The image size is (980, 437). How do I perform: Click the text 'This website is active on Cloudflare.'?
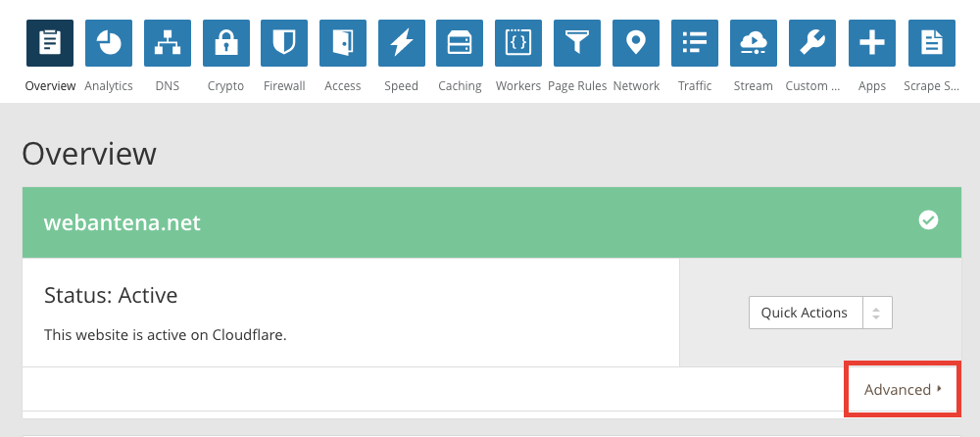[165, 334]
